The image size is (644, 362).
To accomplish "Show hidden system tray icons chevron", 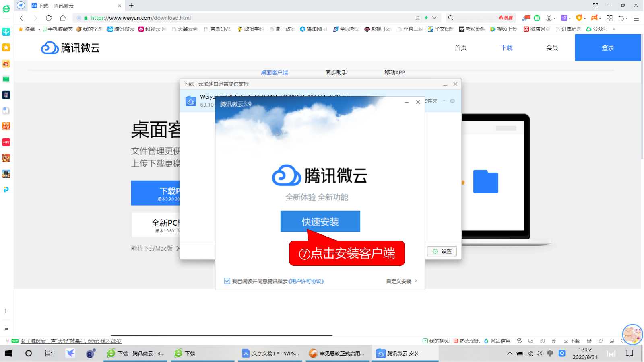I will click(510, 353).
